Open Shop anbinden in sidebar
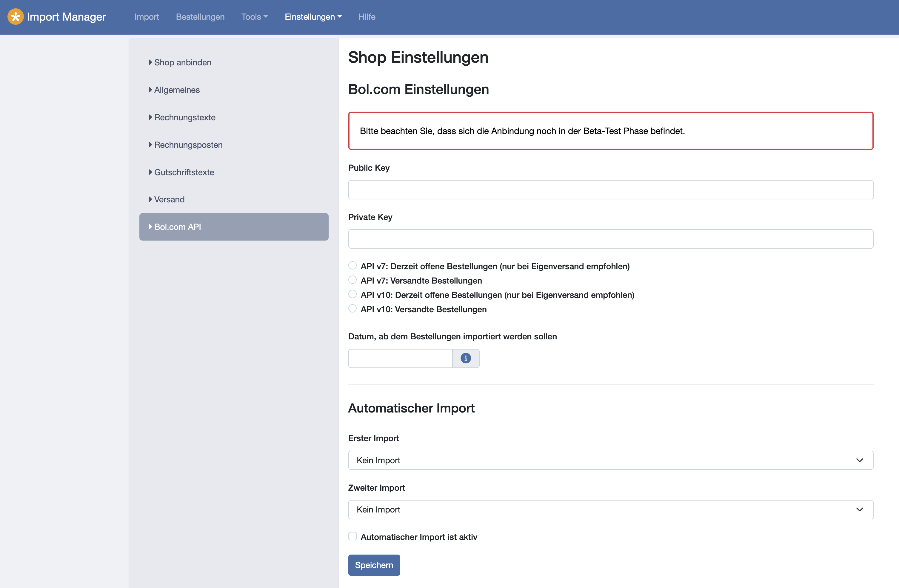 pyautogui.click(x=234, y=62)
